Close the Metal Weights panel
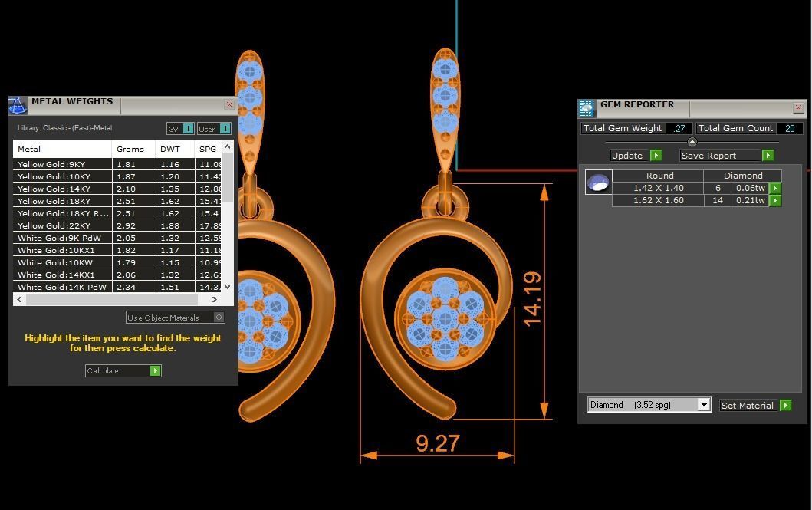This screenshot has width=812, height=510. click(229, 104)
